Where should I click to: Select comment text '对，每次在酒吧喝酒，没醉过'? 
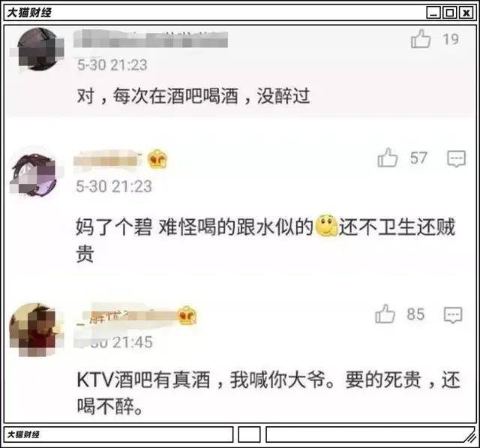[193, 96]
